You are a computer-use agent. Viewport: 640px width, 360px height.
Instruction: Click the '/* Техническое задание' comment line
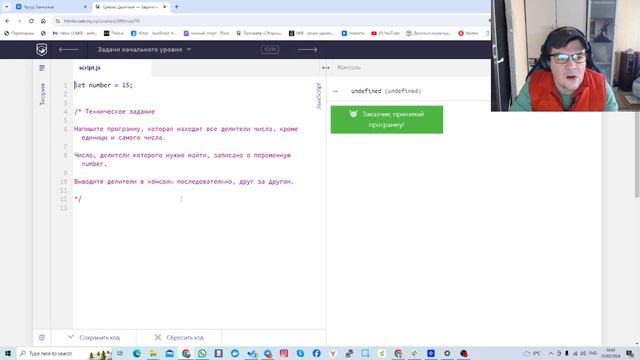pos(115,111)
